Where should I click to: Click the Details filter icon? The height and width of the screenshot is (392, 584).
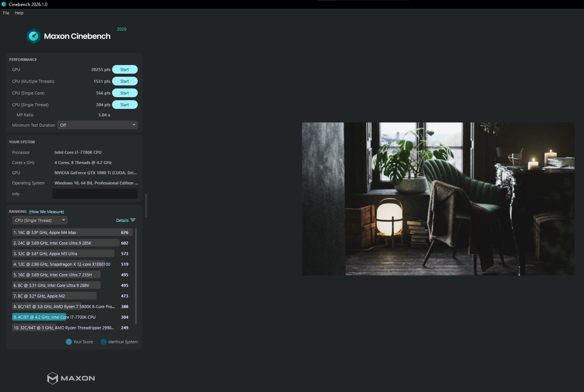coord(133,220)
